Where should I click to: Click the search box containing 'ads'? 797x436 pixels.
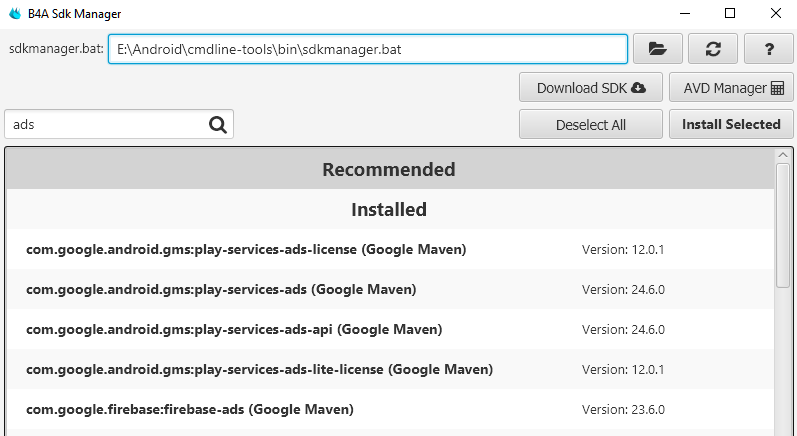pos(119,124)
